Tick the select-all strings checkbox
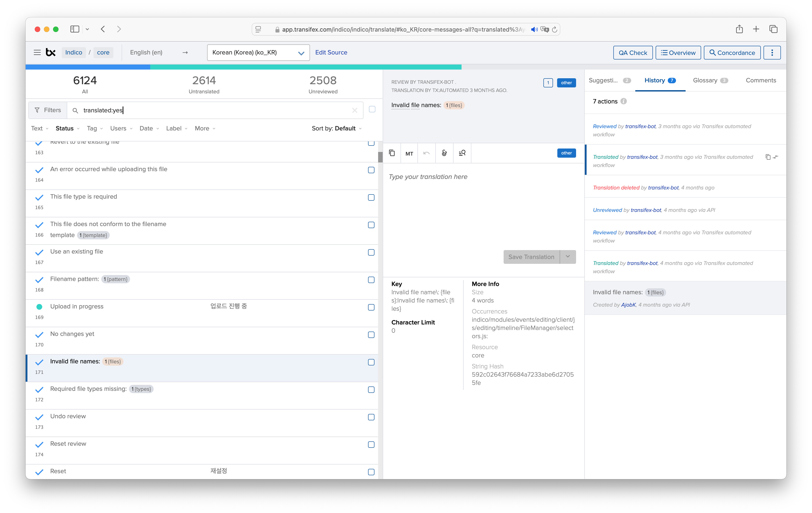Image resolution: width=812 pixels, height=513 pixels. coord(372,109)
